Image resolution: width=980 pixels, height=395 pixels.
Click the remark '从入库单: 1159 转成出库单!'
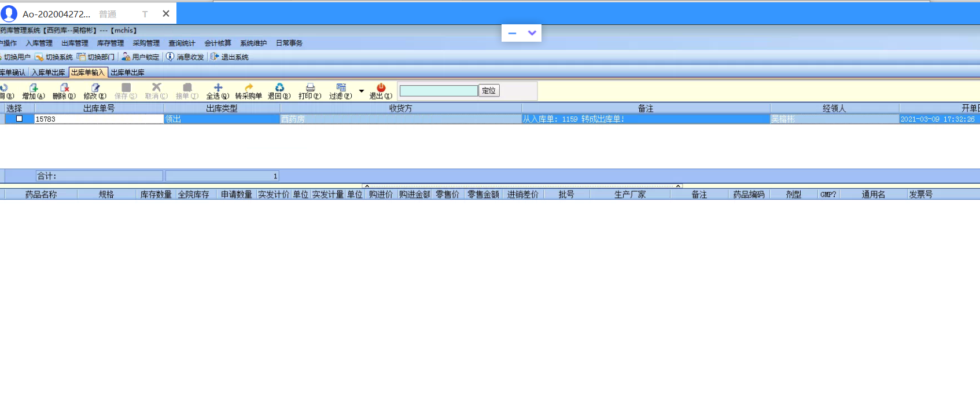coord(574,119)
